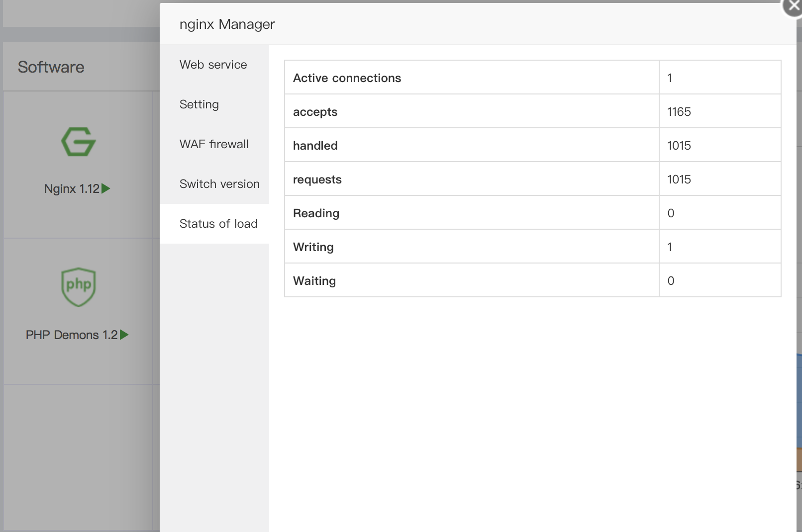Click the Active connections value 1
802x532 pixels.
[670, 78]
